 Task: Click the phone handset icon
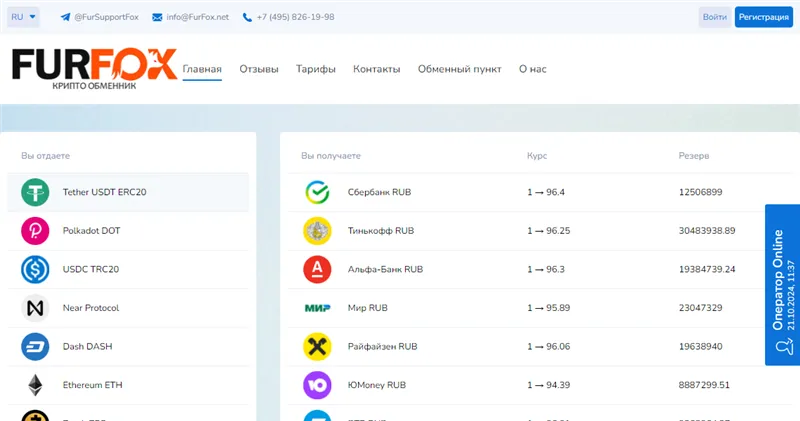[x=247, y=17]
